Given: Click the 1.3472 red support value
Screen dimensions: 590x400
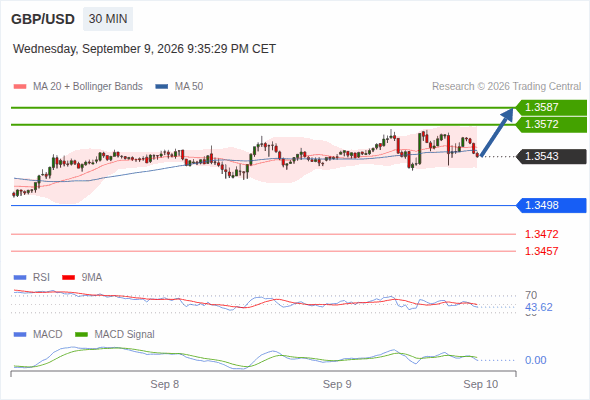Looking at the screenshot, I should pyautogui.click(x=541, y=234).
